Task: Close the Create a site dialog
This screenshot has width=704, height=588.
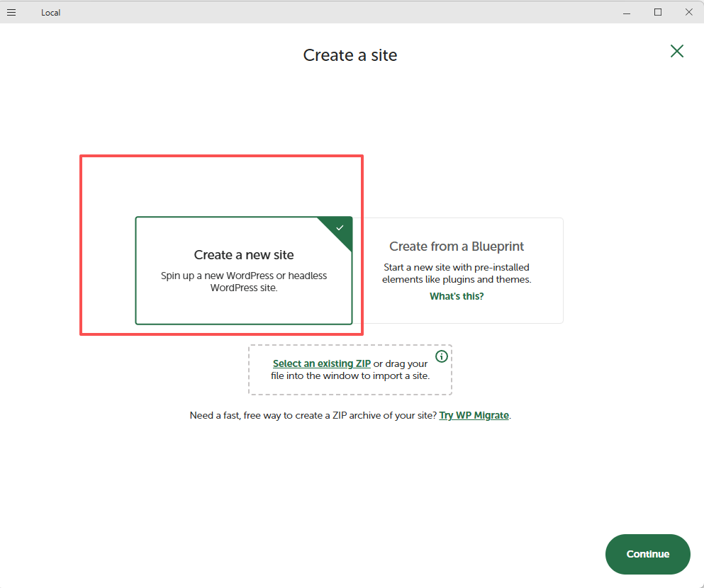Action: click(x=677, y=51)
